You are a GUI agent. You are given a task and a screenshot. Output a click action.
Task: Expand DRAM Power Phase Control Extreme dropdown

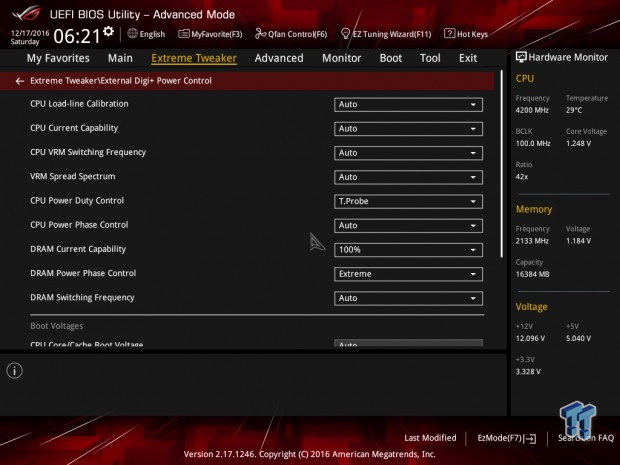coord(408,274)
